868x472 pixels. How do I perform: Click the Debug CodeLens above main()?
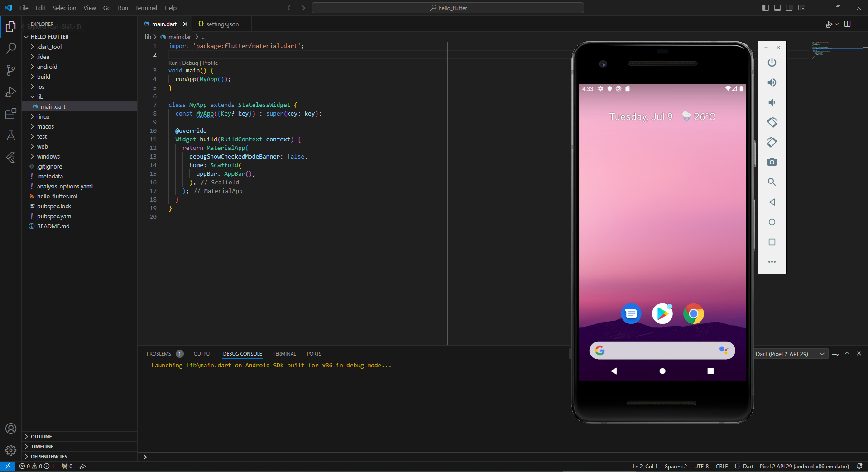190,63
